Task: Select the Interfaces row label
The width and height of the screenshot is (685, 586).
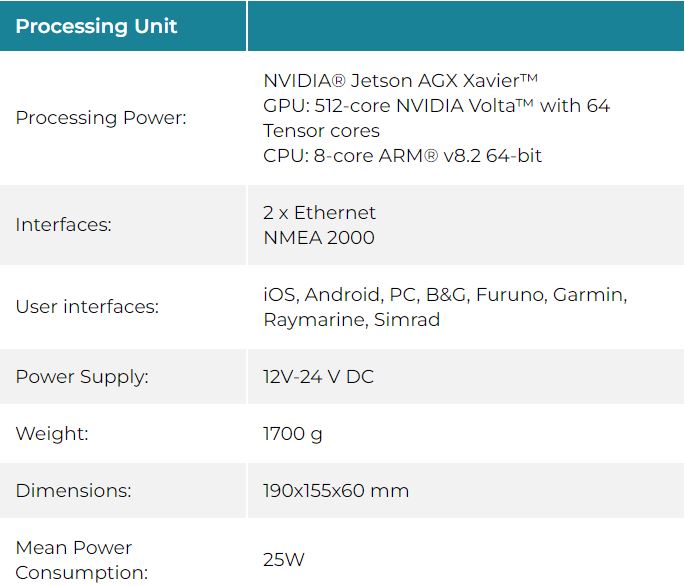Action: pyautogui.click(x=63, y=225)
